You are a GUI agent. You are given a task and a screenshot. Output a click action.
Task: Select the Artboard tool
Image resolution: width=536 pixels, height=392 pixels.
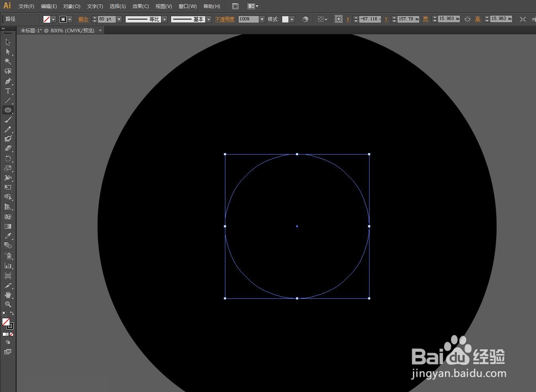[8, 276]
